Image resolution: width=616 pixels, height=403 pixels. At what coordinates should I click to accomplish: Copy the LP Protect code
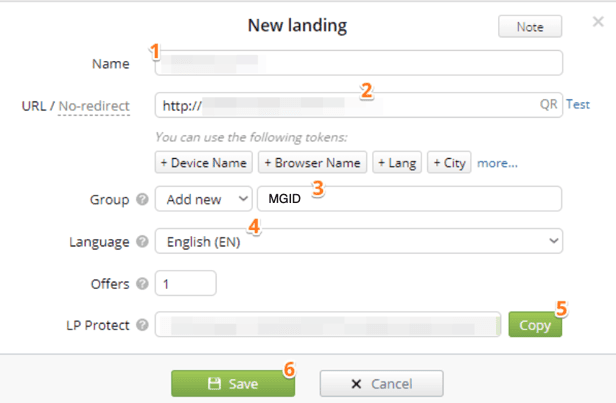pyautogui.click(x=534, y=325)
